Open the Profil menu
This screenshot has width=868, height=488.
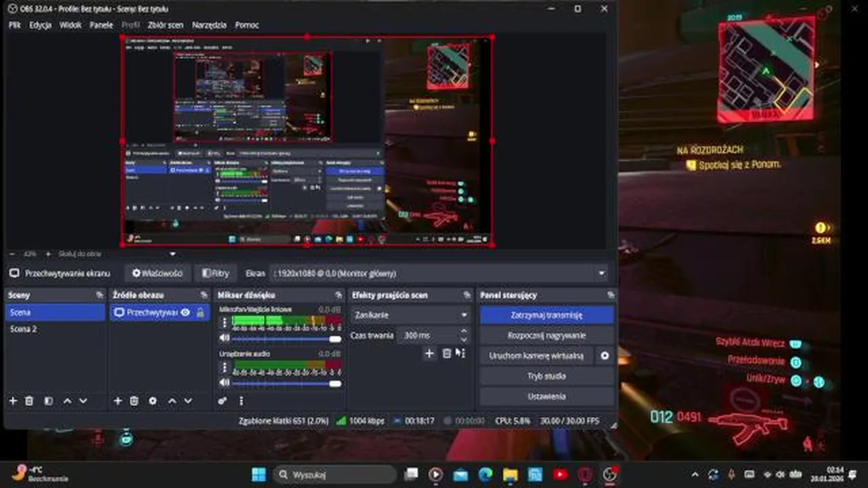131,25
